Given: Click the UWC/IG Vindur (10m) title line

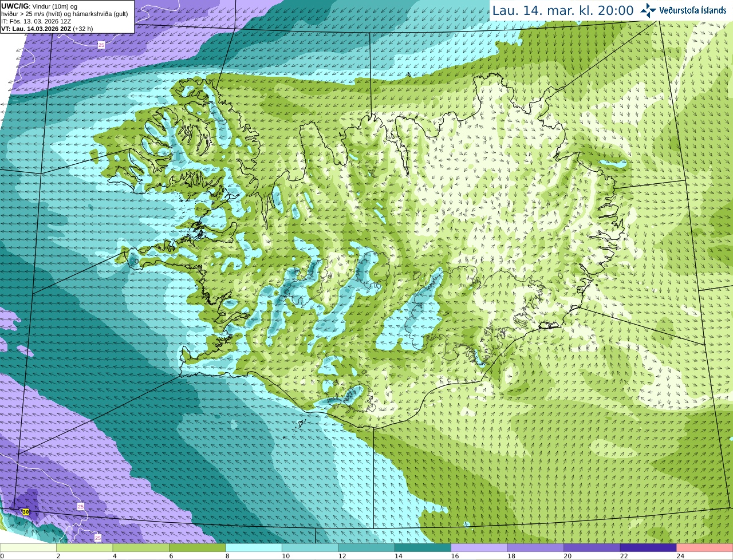Looking at the screenshot, I should (x=39, y=6).
